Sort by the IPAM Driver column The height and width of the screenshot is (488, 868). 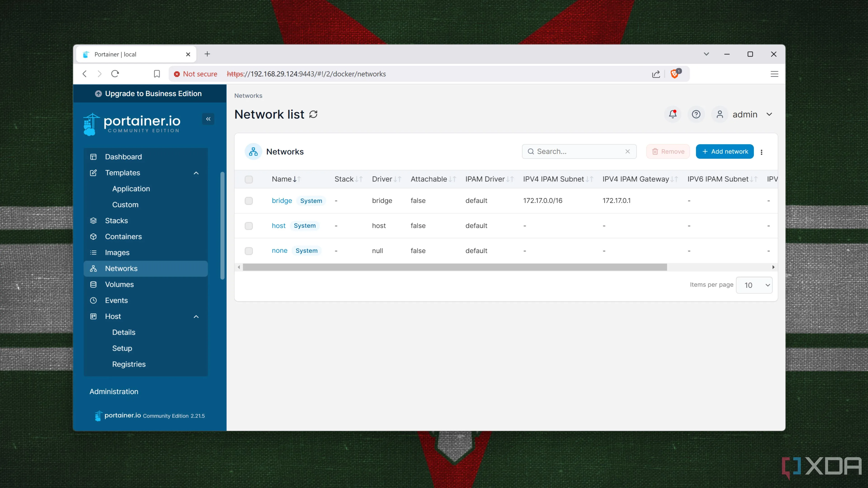coord(490,179)
